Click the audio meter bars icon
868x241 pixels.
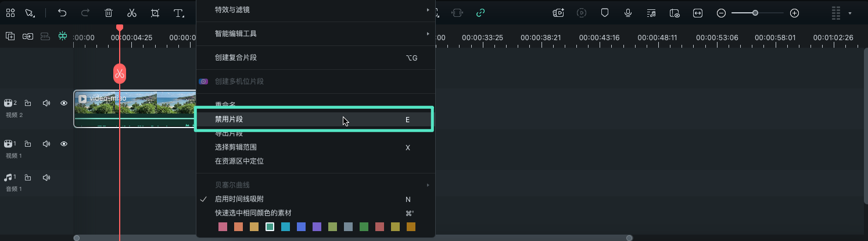click(x=837, y=13)
